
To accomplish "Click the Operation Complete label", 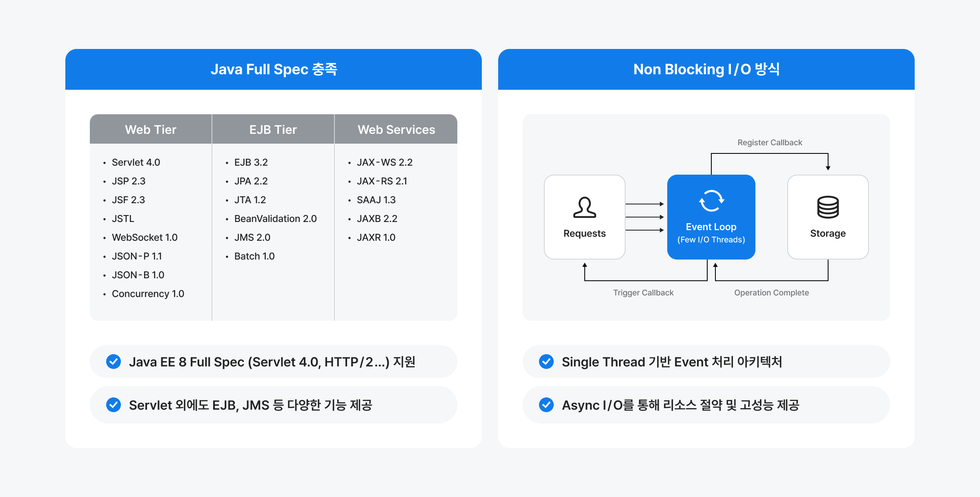I will pos(771,293).
